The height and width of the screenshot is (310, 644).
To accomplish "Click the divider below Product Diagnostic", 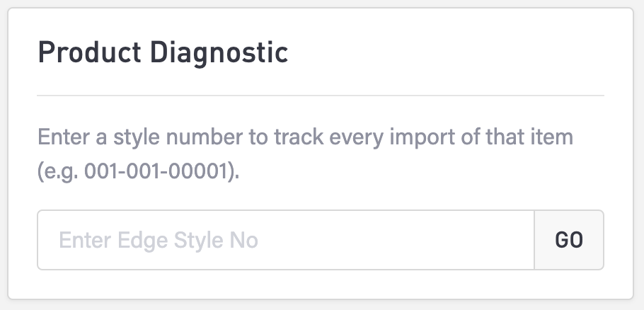I will [320, 95].
